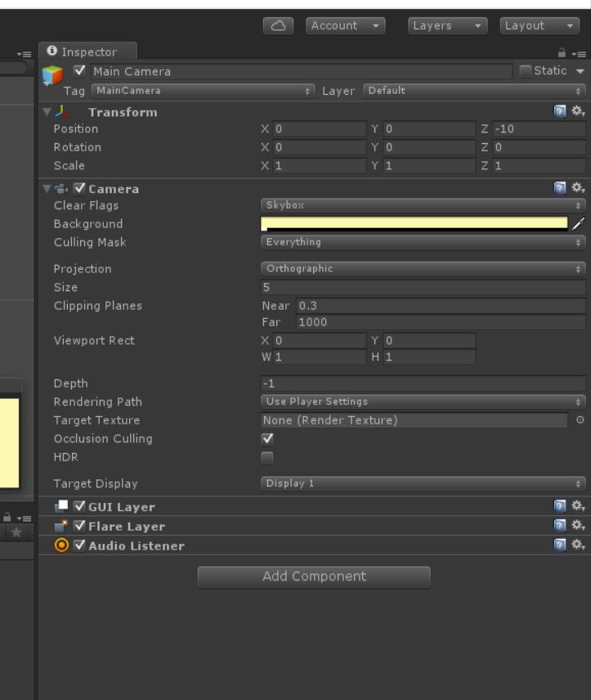Open Culling Mask dropdown Everything

(423, 242)
